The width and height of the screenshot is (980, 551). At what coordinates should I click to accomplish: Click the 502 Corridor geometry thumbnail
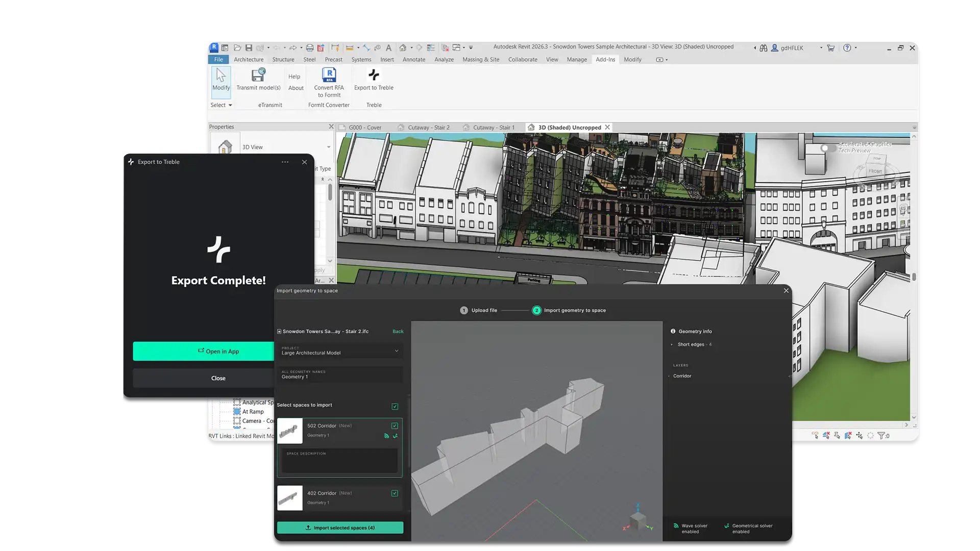pos(290,431)
